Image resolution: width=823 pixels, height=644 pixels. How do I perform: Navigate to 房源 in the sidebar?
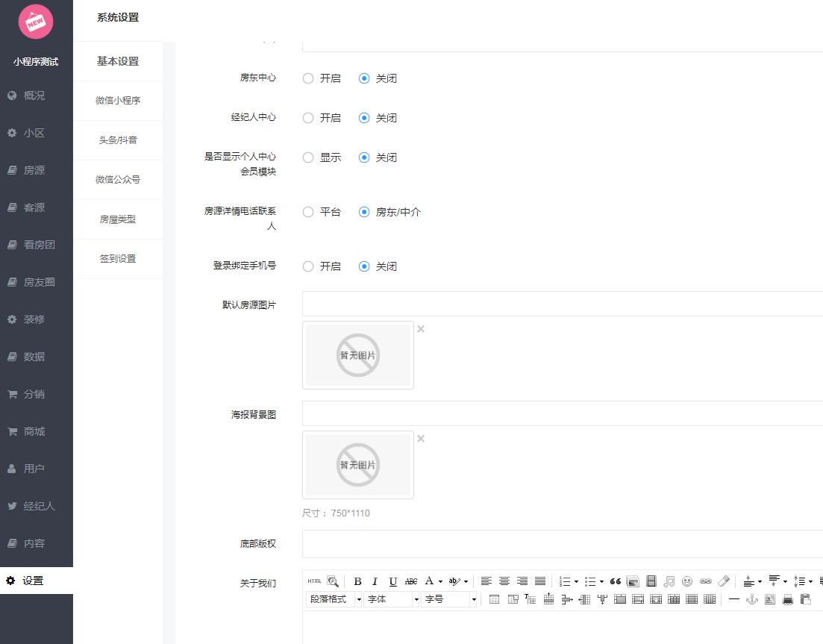pos(36,169)
